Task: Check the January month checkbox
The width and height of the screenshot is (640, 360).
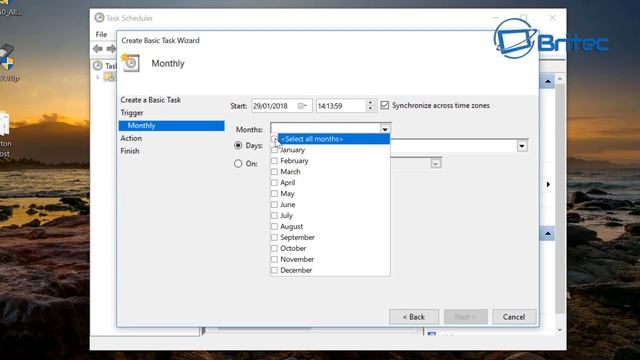Action: pos(274,150)
